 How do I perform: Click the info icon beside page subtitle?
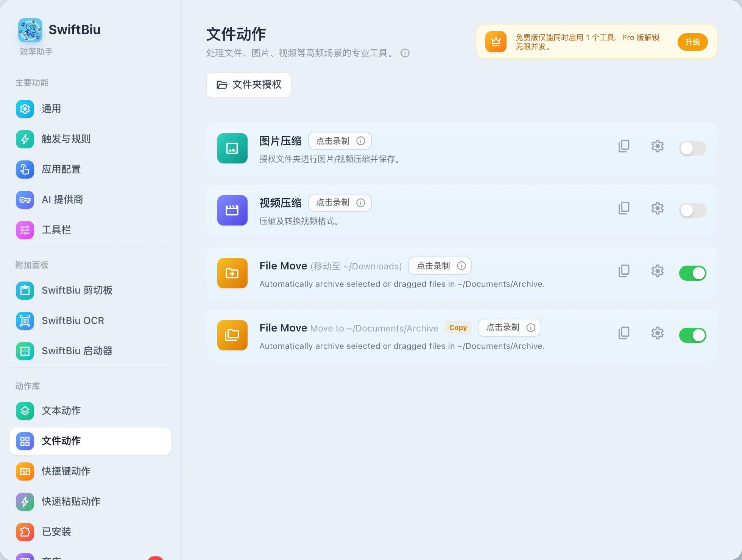coord(405,53)
